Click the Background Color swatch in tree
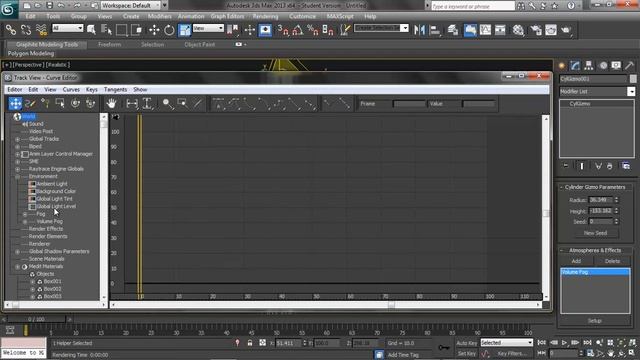The width and height of the screenshot is (640, 360). (x=32, y=191)
